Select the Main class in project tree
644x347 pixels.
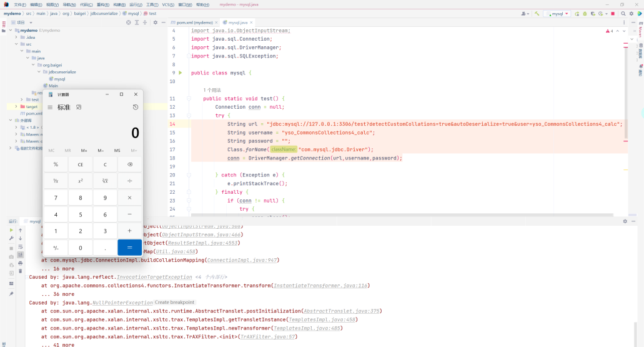(x=53, y=86)
